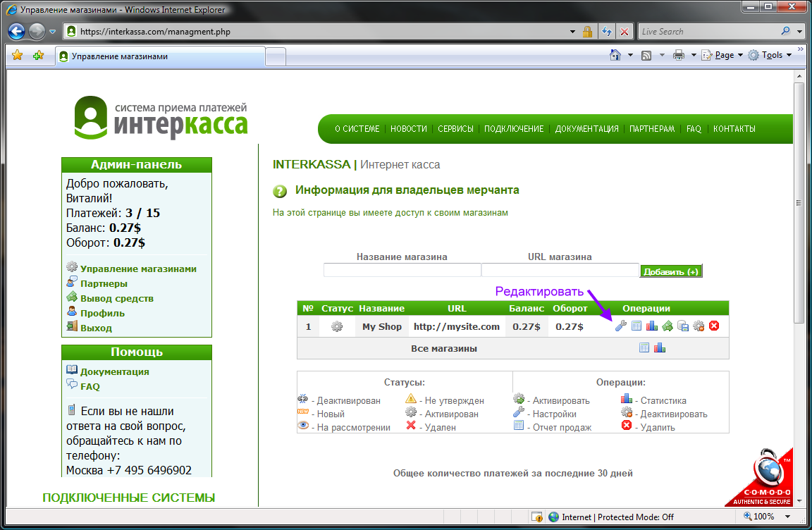Expand the feeds button dropdown arrow

(x=661, y=55)
